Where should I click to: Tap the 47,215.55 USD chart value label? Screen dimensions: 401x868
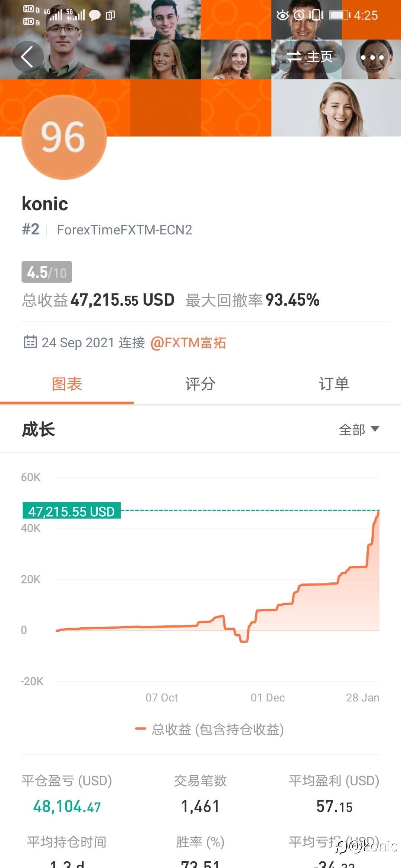(x=72, y=512)
